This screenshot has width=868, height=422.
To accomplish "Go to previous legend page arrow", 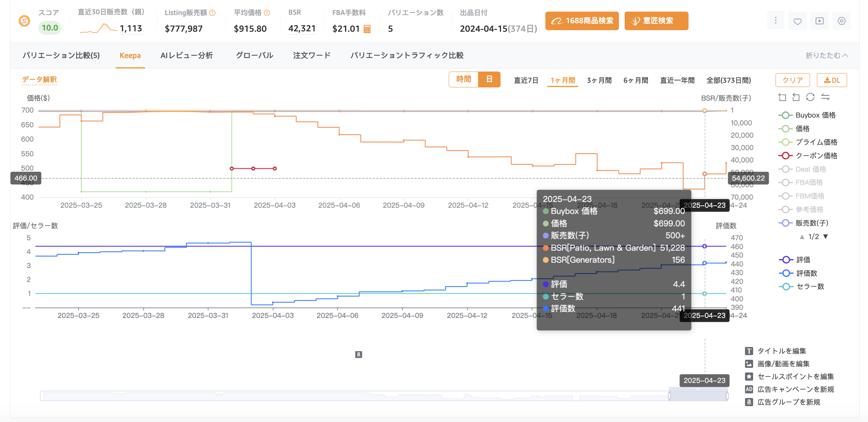I will point(802,237).
